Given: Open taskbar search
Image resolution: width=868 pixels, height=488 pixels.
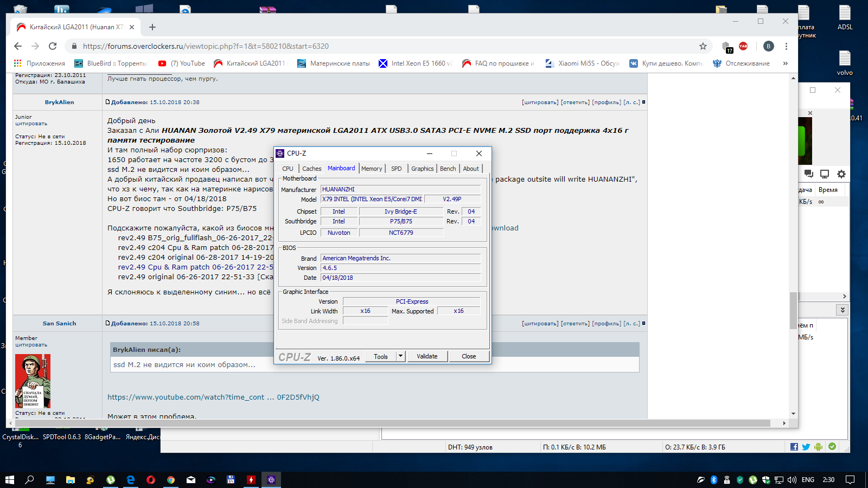Looking at the screenshot, I should click(x=29, y=480).
